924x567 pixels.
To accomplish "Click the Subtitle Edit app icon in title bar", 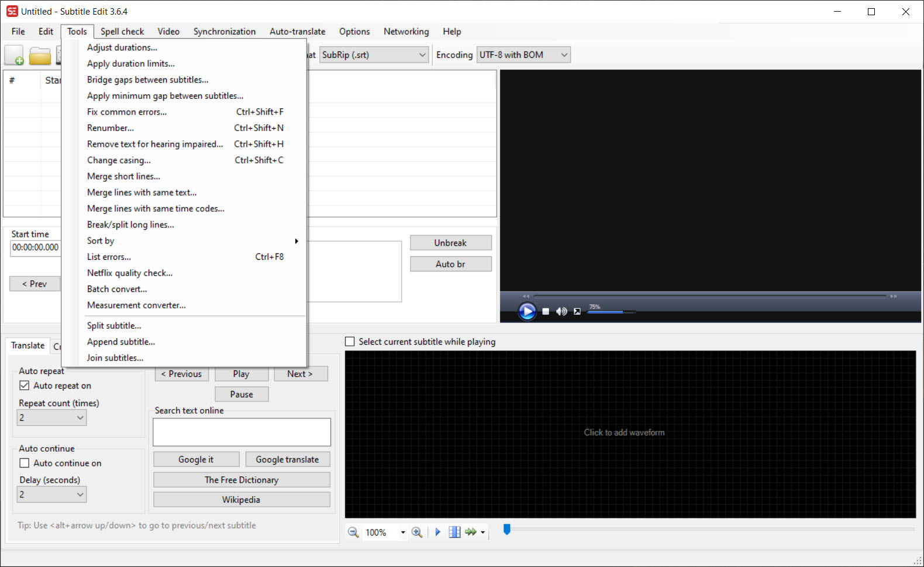I will 12,11.
